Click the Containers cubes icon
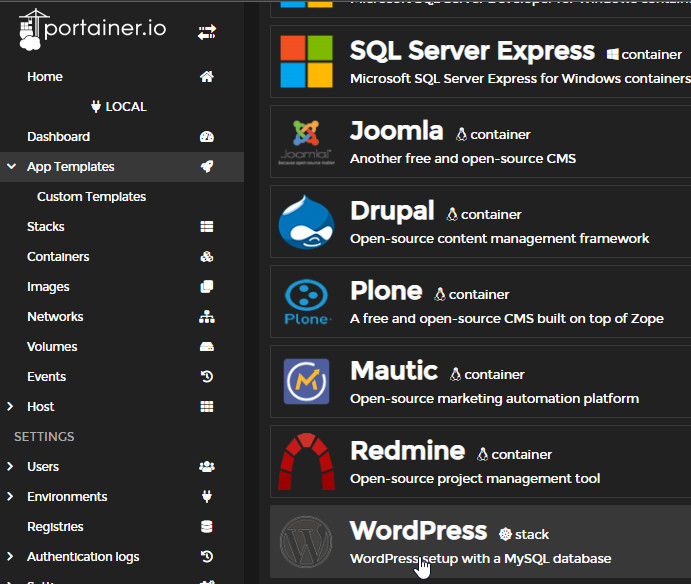This screenshot has width=691, height=584. point(207,257)
